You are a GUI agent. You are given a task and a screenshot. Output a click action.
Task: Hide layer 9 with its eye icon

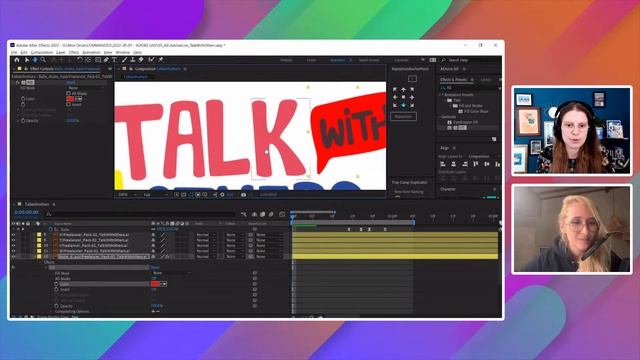click(13, 240)
